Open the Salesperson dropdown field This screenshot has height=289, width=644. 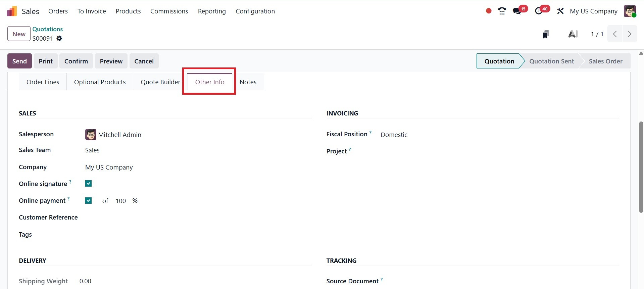pyautogui.click(x=198, y=135)
